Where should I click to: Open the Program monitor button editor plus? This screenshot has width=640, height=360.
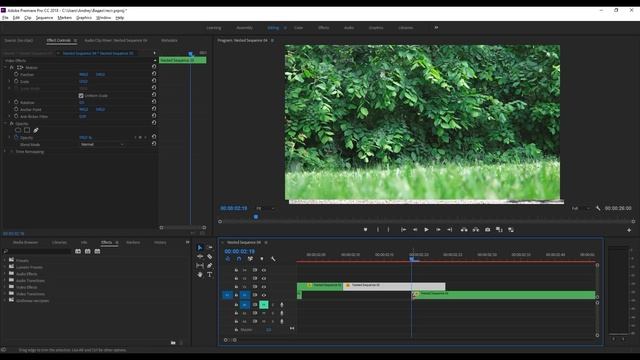(x=629, y=230)
